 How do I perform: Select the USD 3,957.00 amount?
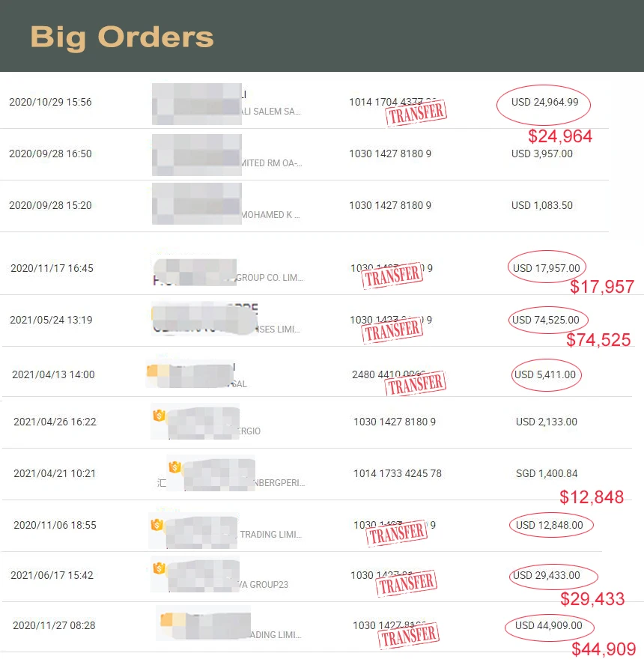tap(541, 154)
